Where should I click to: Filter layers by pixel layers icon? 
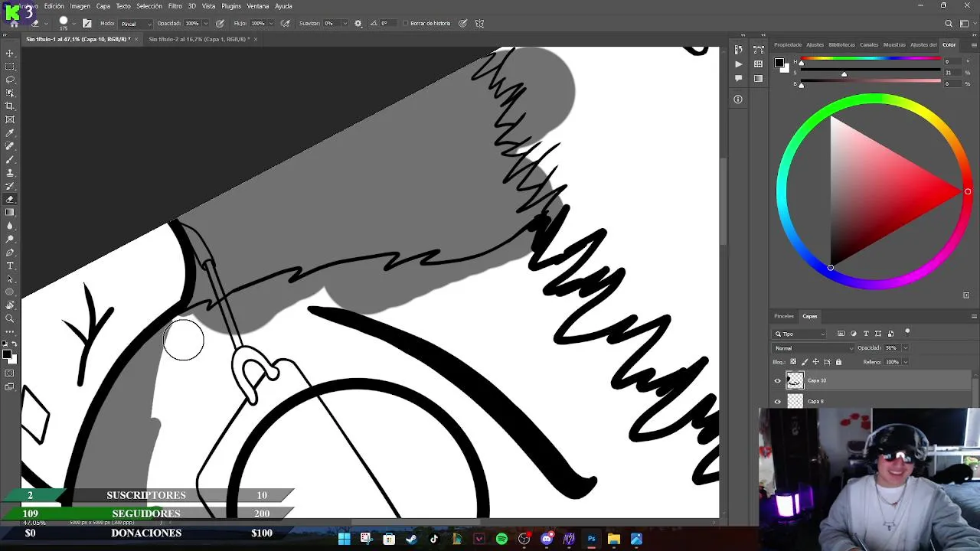click(x=841, y=334)
